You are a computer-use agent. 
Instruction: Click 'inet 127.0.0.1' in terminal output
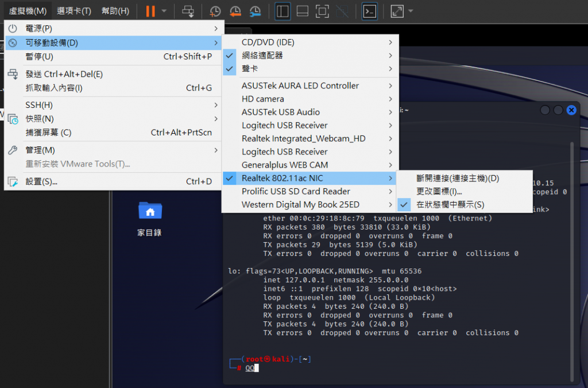pos(293,280)
